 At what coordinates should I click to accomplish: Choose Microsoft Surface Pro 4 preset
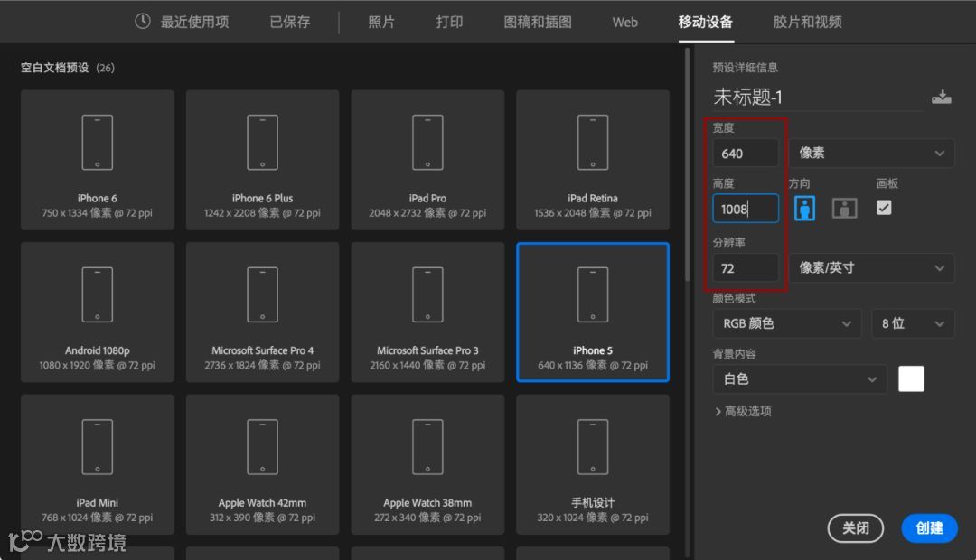coord(262,313)
